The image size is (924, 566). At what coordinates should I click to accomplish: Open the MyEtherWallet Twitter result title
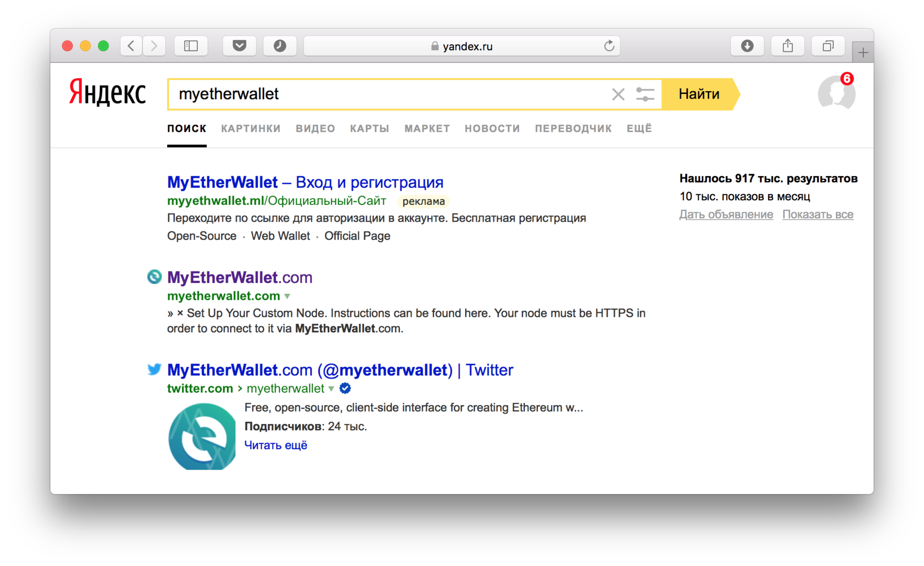(x=340, y=370)
